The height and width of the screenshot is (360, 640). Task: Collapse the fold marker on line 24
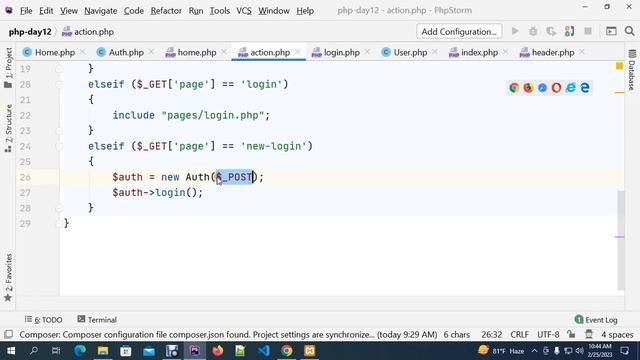[x=59, y=146]
